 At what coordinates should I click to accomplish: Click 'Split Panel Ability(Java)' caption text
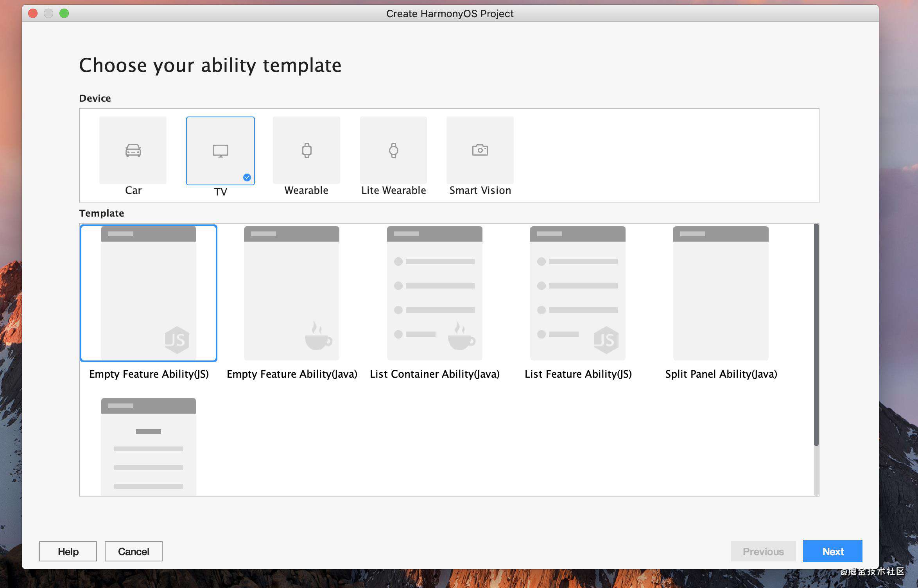point(721,374)
